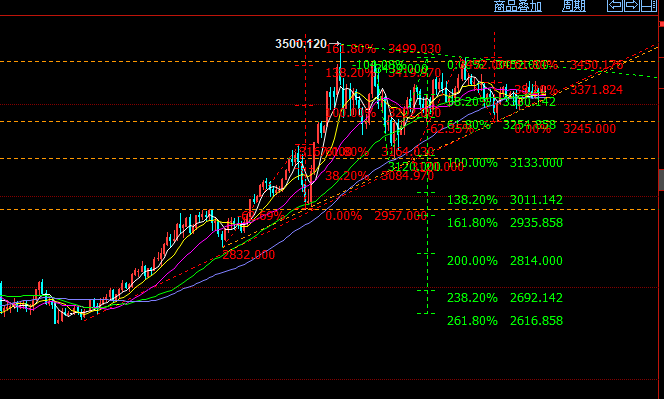Click the red 3450.176 price label

pyautogui.click(x=596, y=65)
